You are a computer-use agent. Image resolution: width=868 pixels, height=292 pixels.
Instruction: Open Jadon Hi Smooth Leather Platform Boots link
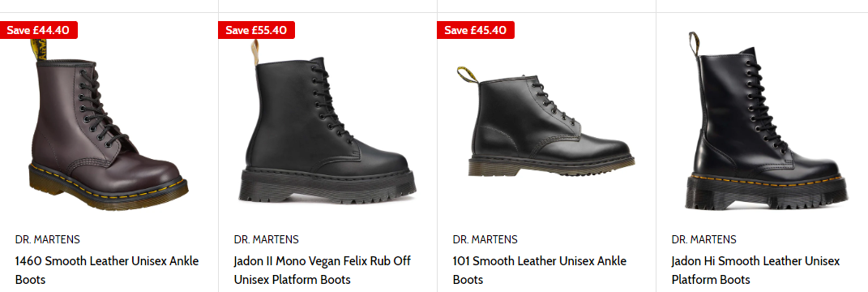click(x=755, y=270)
